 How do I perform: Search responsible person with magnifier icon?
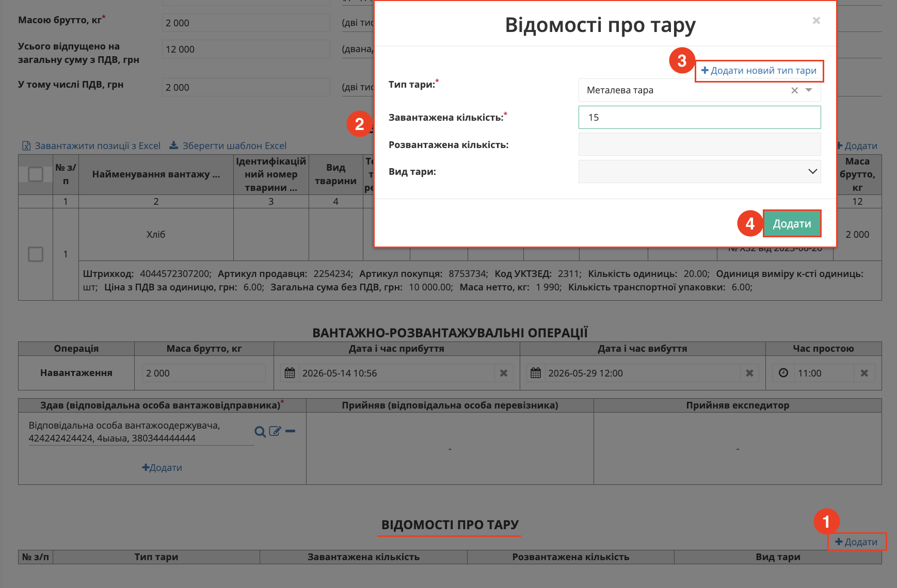coord(260,432)
